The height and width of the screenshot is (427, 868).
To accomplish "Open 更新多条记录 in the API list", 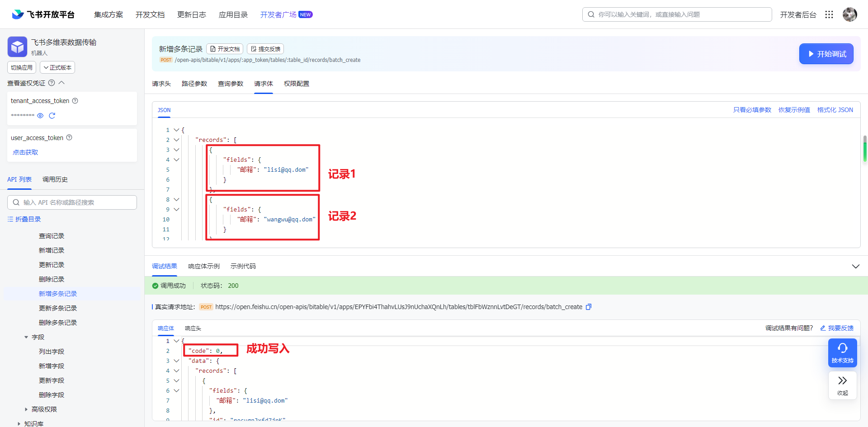I will [58, 308].
